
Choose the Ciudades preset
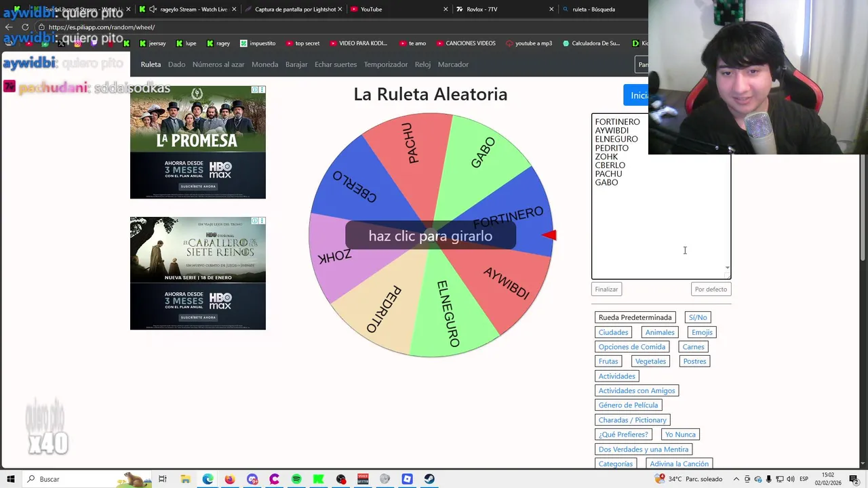click(x=613, y=332)
